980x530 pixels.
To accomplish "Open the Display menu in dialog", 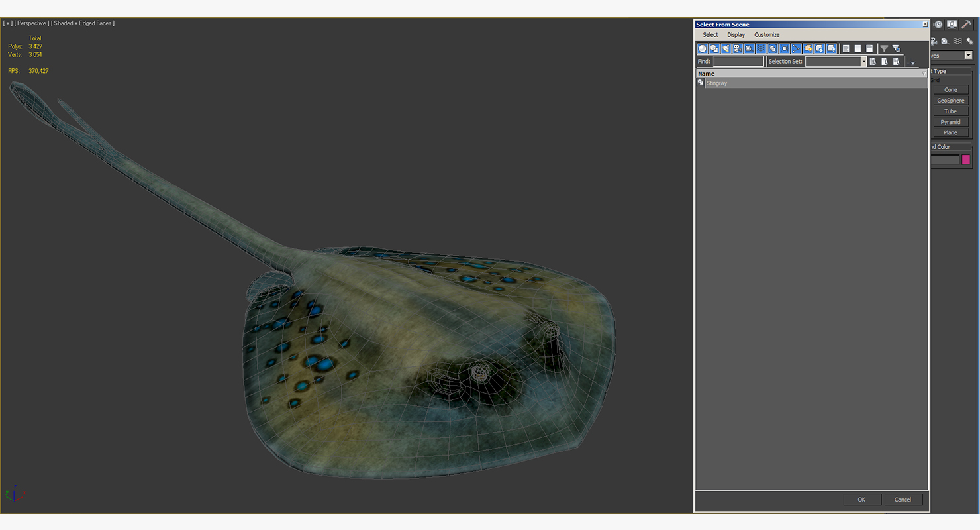I will tap(736, 34).
